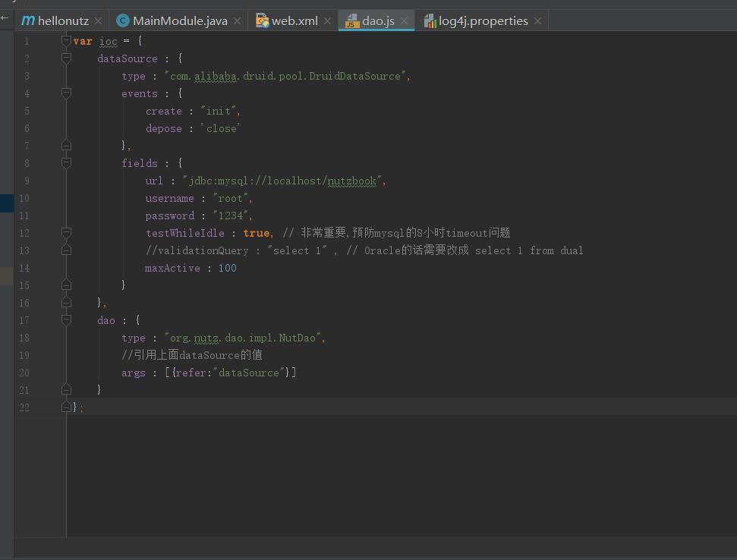Click line number 14 in the gutter
The height and width of the screenshot is (560, 737).
[24, 268]
